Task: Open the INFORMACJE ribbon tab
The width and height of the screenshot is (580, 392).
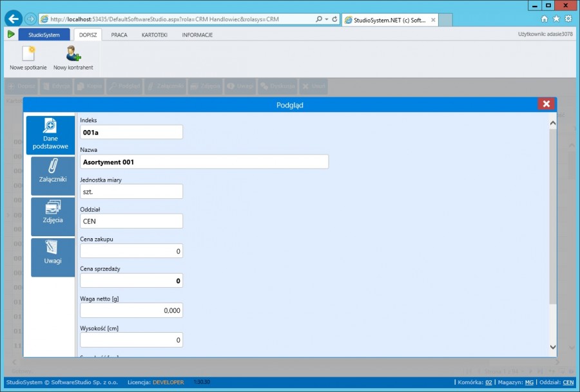Action: (x=197, y=35)
